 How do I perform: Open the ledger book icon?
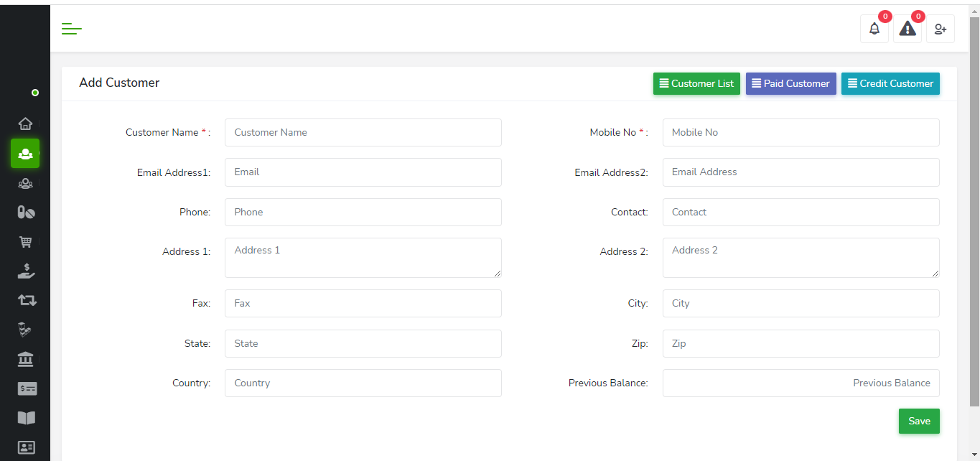click(x=25, y=418)
